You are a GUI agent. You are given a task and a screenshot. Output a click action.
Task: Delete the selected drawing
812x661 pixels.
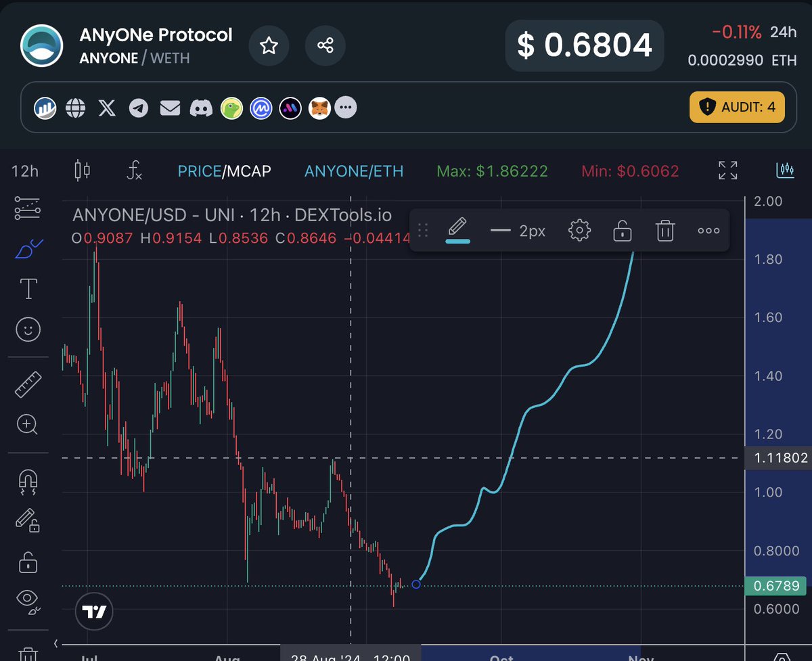point(665,231)
